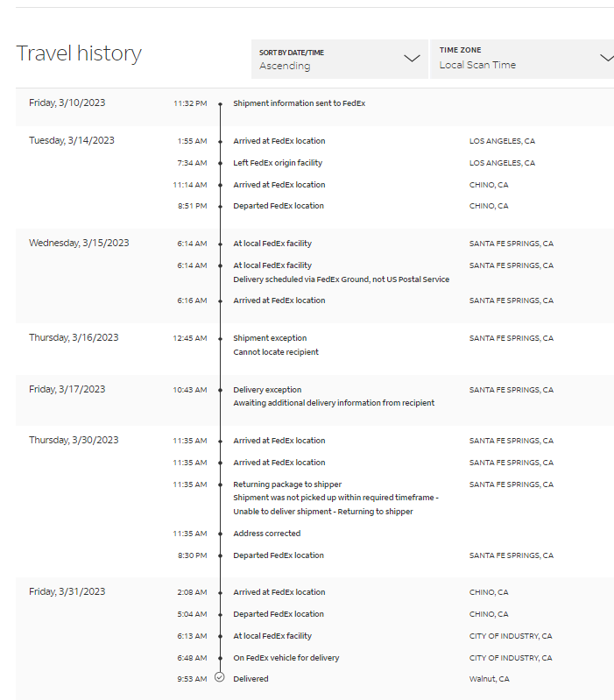The width and height of the screenshot is (614, 700).
Task: Click the Delivery exception entry
Action: [x=267, y=390]
